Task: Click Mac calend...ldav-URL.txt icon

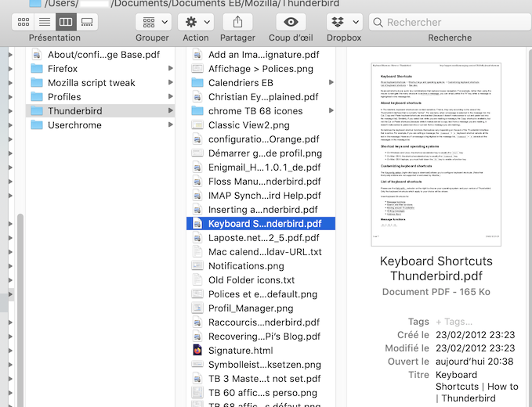Action: [x=197, y=252]
